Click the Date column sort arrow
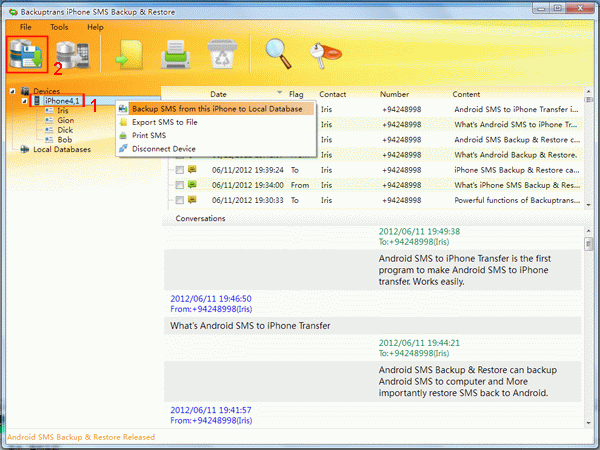 (x=279, y=93)
